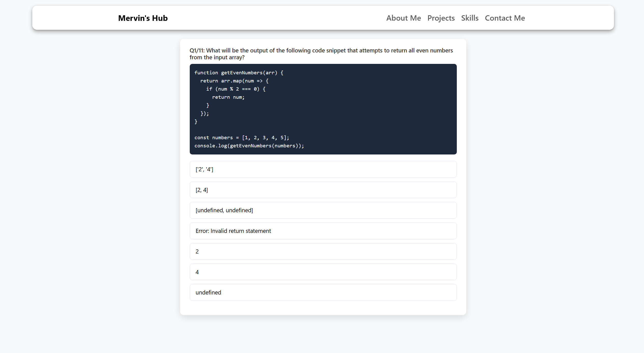Open the Skills nav link
Image resolution: width=644 pixels, height=353 pixels.
point(470,18)
